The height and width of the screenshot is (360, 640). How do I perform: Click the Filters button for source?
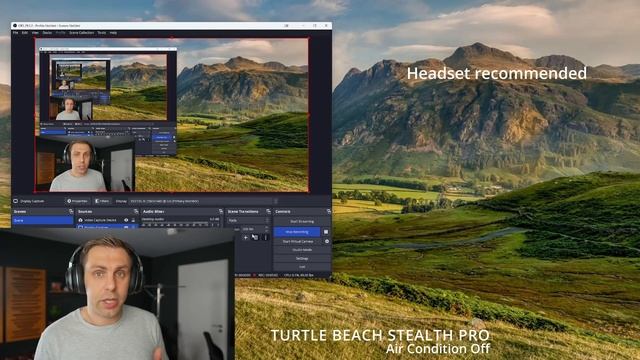click(x=102, y=201)
